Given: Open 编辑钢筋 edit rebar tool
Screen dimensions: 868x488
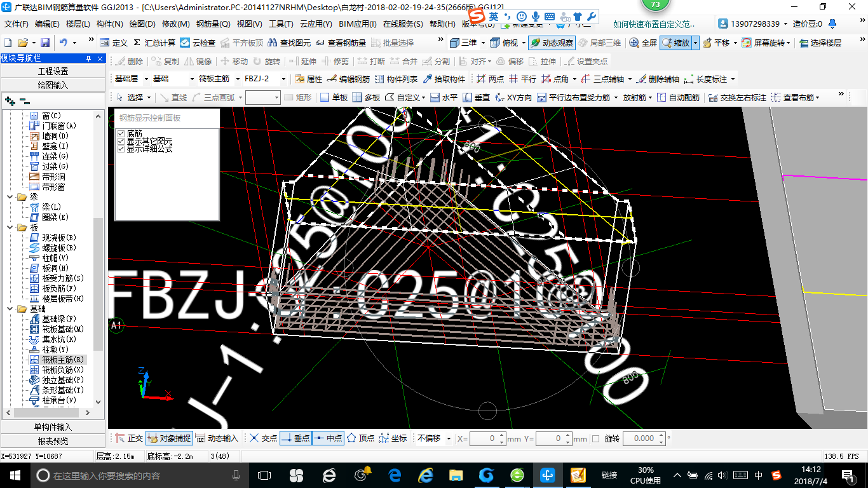Looking at the screenshot, I should click(x=348, y=79).
